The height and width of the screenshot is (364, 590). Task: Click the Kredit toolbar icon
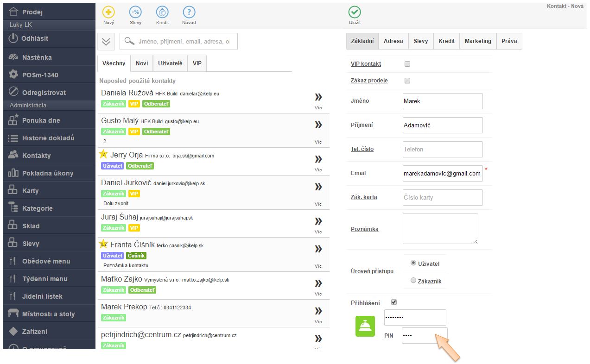tap(162, 13)
